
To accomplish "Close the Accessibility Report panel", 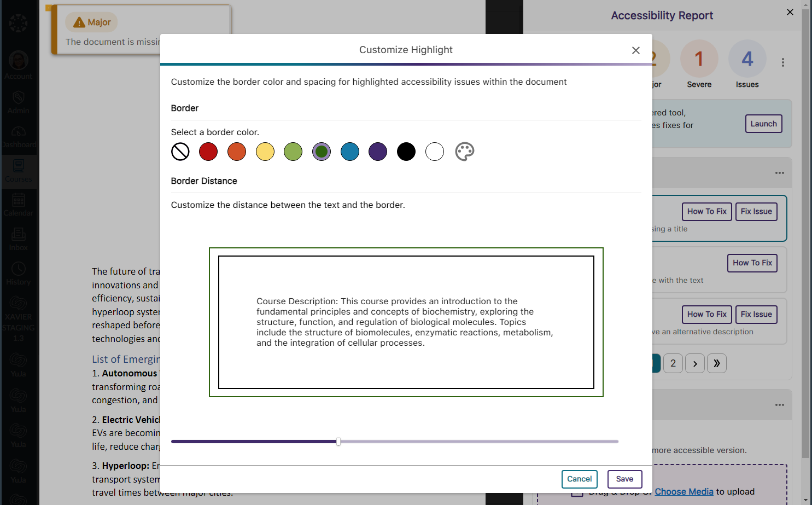I will (790, 12).
